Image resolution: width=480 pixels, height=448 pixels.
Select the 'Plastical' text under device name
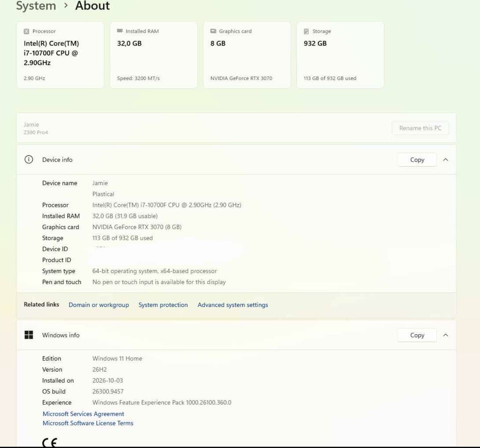[x=103, y=194]
